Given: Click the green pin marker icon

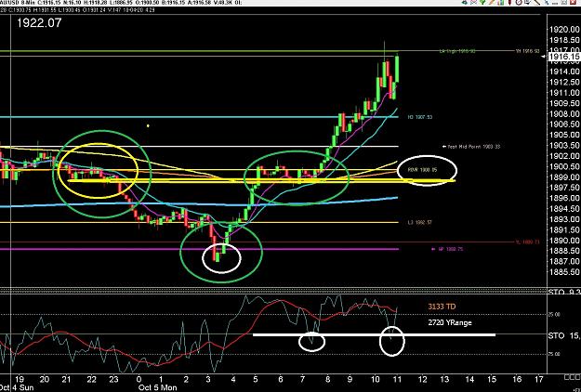Looking at the screenshot, I should (482, 2).
